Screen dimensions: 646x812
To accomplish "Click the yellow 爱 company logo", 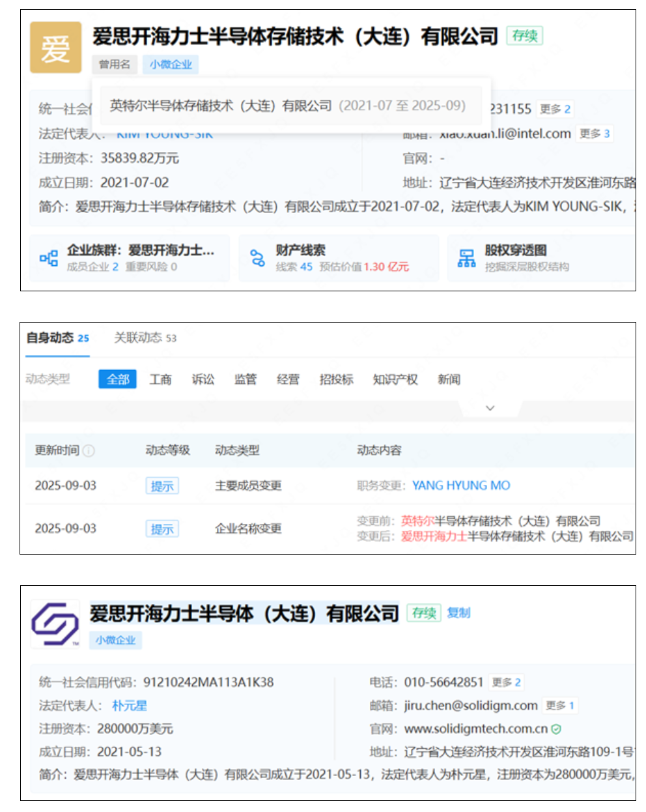I will click(x=55, y=48).
